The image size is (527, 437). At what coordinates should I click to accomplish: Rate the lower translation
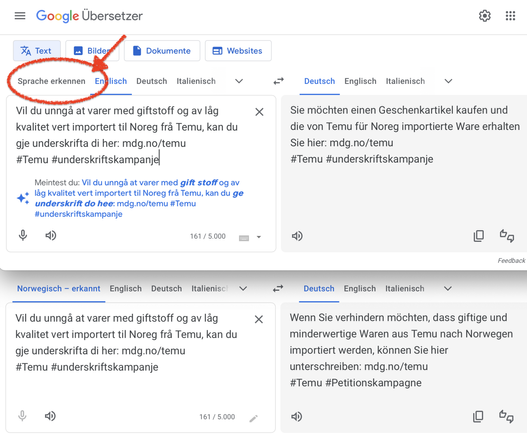[x=506, y=417]
